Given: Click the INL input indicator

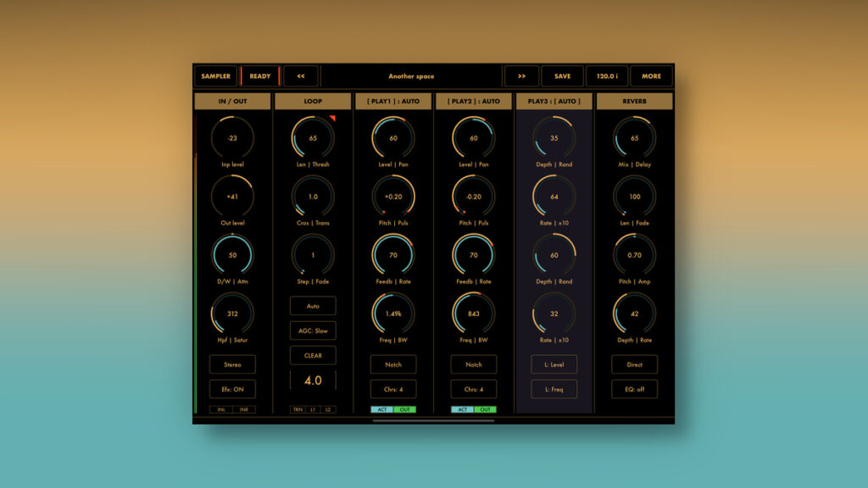Looking at the screenshot, I should pos(221,409).
